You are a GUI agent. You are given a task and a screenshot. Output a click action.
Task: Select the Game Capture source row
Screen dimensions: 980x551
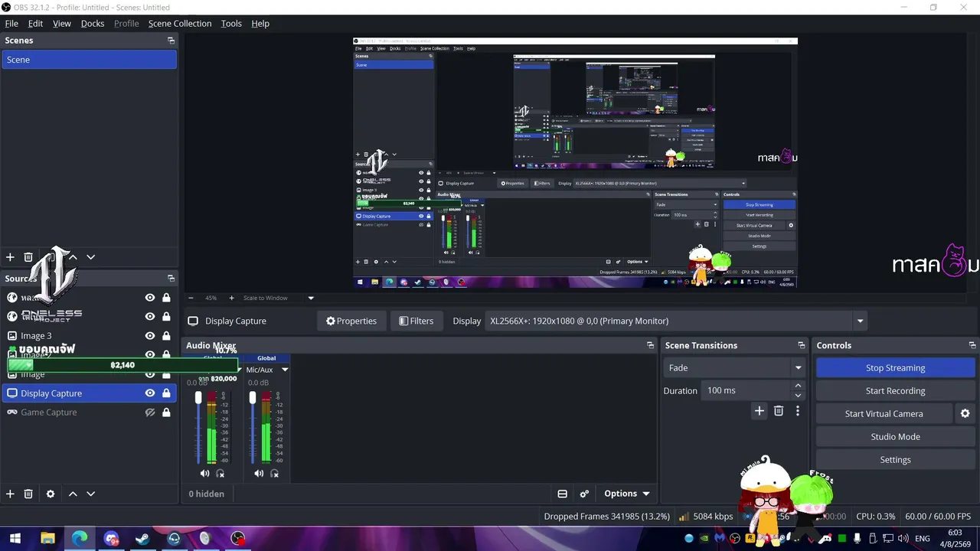point(89,412)
